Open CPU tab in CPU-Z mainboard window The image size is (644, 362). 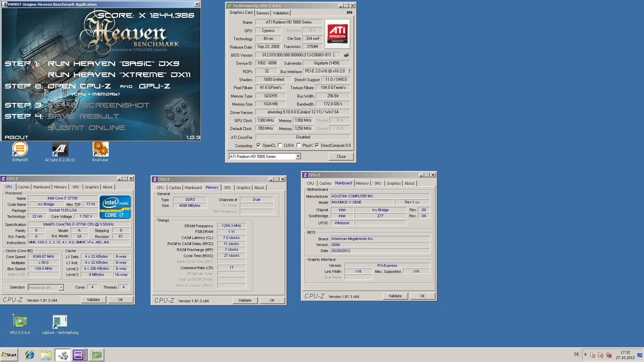coord(310,183)
